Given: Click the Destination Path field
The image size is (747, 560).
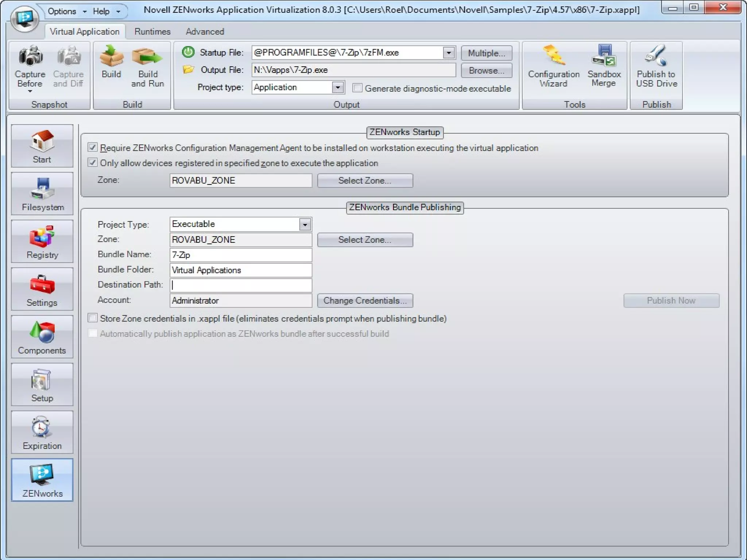Looking at the screenshot, I should pyautogui.click(x=241, y=285).
